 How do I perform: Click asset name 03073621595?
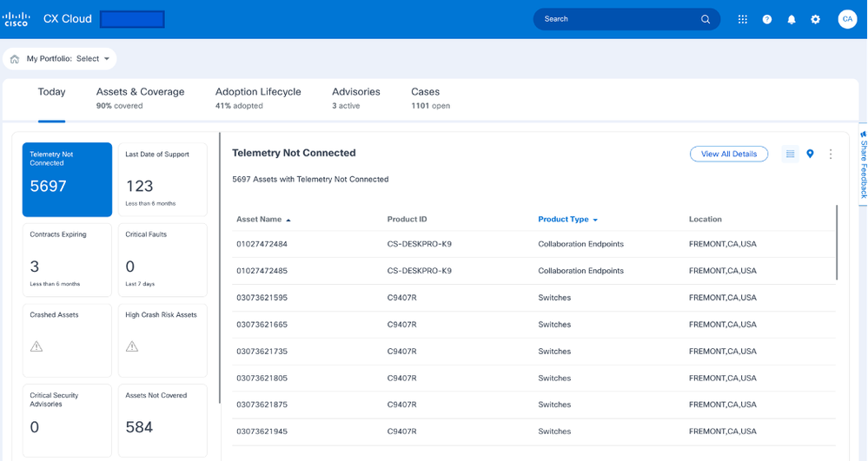(262, 298)
